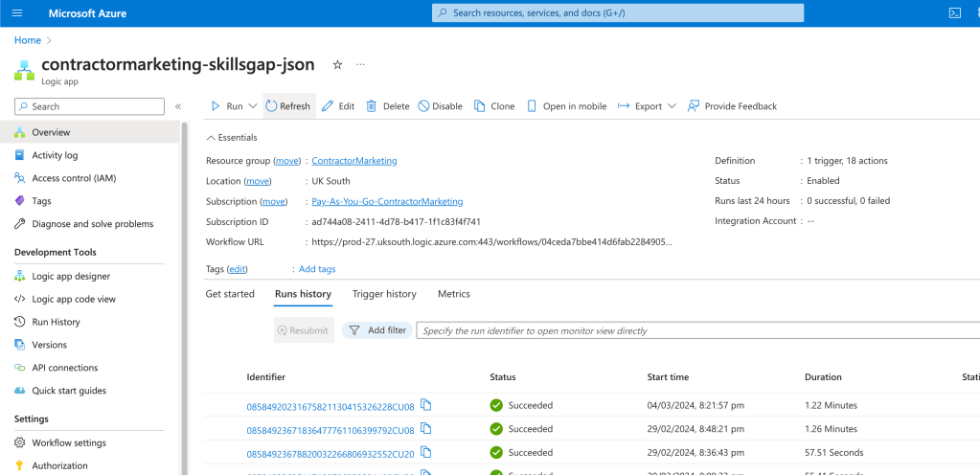
Task: Switch to Get started tab
Action: click(230, 294)
